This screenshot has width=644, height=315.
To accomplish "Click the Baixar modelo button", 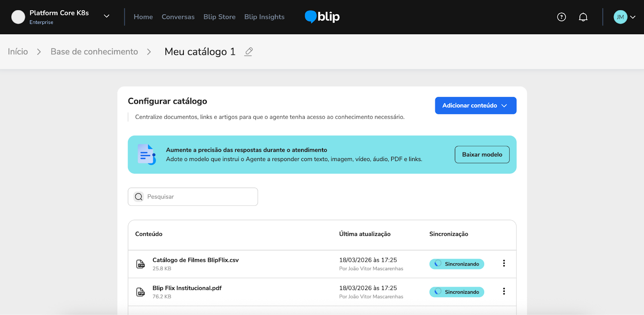I will point(482,155).
